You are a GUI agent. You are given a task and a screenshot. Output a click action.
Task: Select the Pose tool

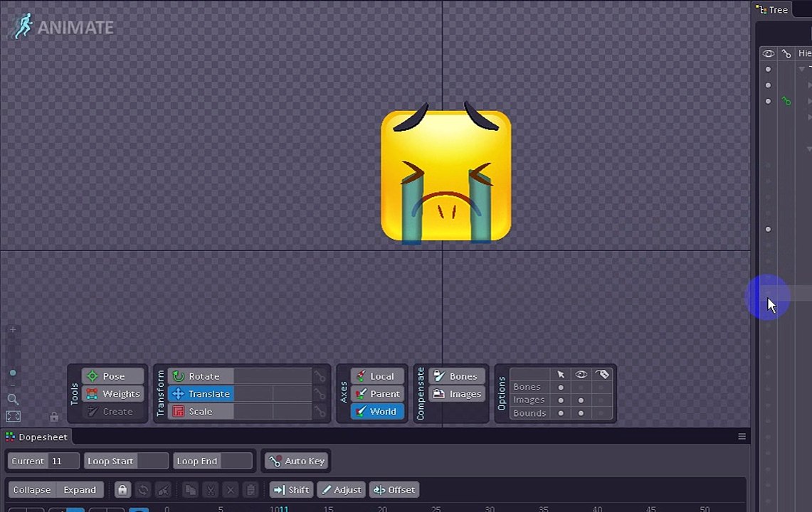113,376
